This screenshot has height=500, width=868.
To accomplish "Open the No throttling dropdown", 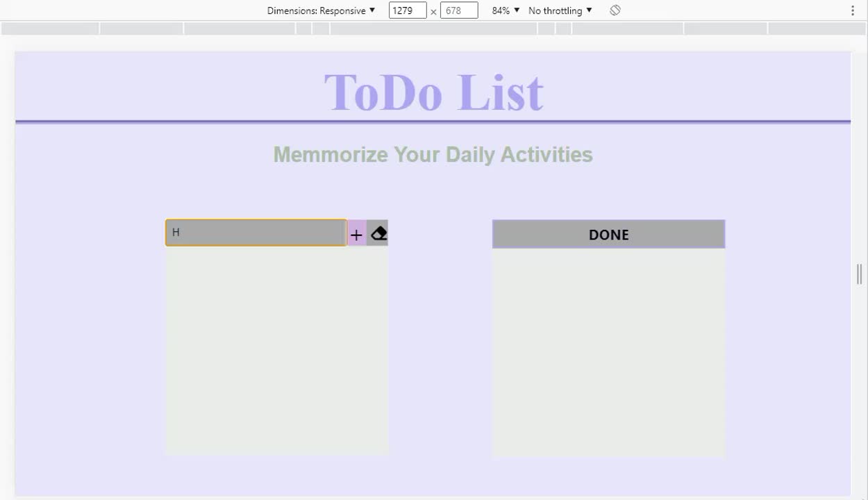I will click(560, 10).
